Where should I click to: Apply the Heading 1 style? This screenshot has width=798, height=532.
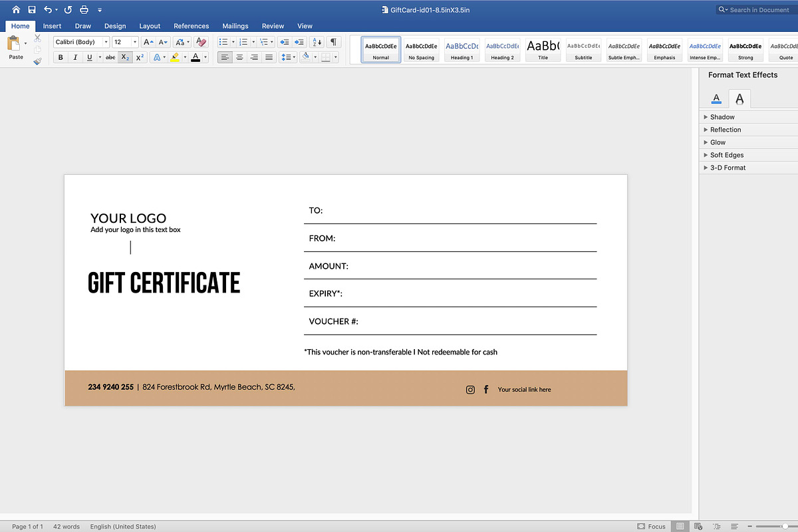(462, 50)
